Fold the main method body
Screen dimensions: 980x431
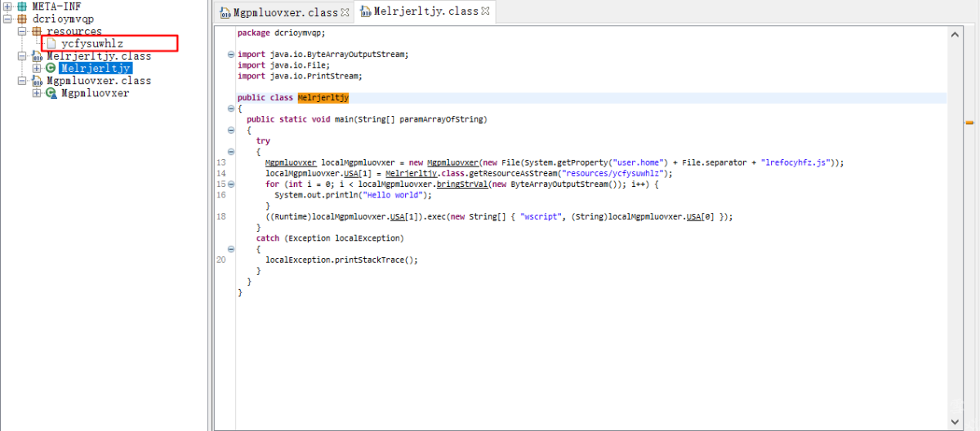(x=231, y=130)
